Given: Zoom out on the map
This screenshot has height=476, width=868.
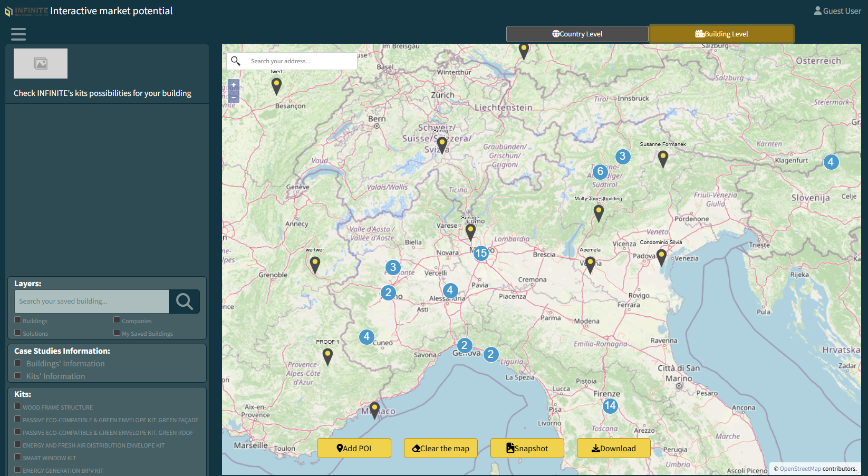Looking at the screenshot, I should [234, 97].
